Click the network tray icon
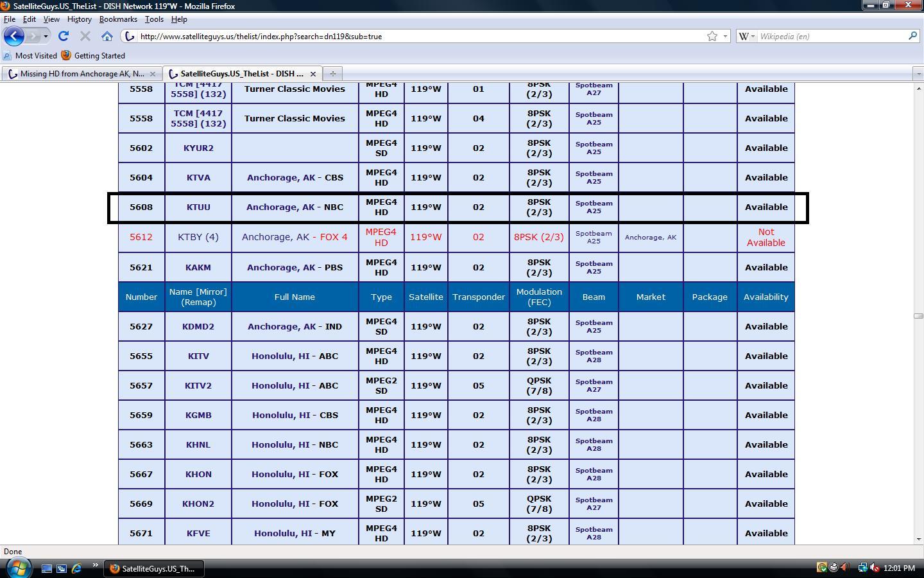924x578 pixels. point(863,568)
